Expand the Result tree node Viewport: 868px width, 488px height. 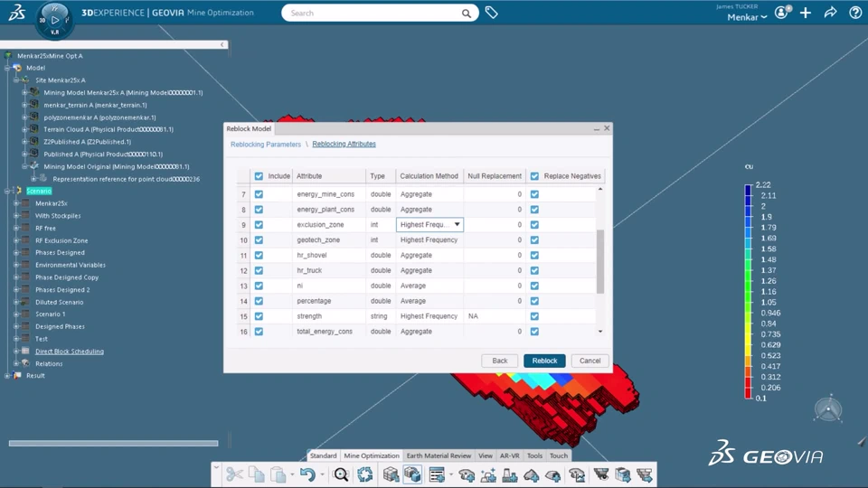click(x=7, y=376)
